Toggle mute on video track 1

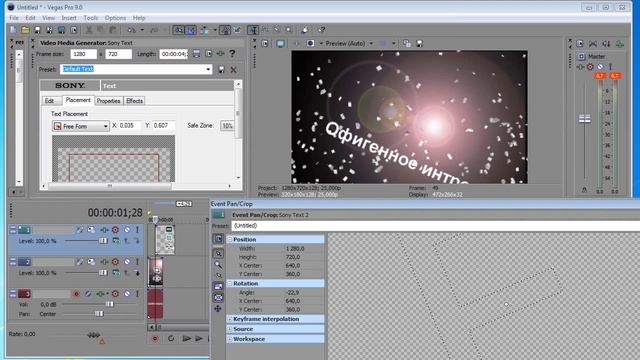127,230
